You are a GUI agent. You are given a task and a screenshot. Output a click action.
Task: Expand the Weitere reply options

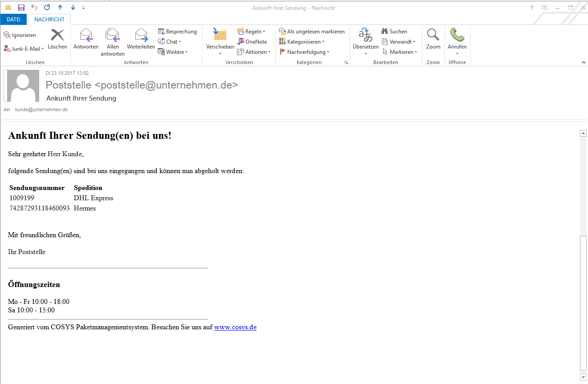tap(173, 52)
